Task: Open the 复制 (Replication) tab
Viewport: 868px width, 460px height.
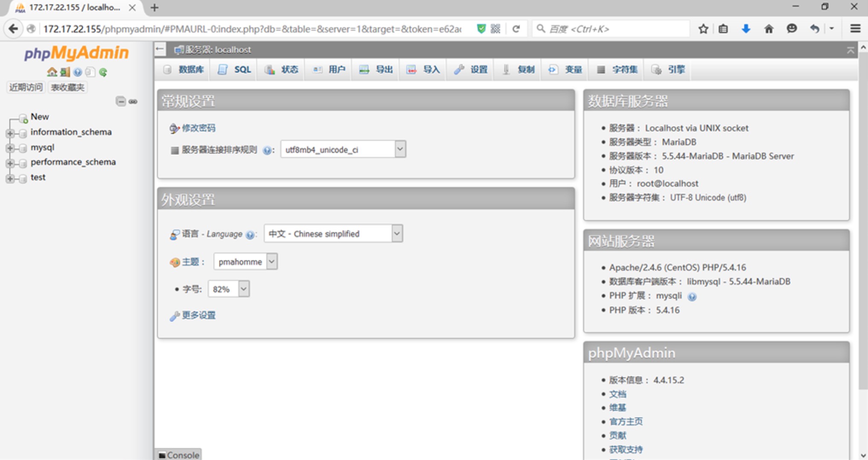Action: click(518, 70)
